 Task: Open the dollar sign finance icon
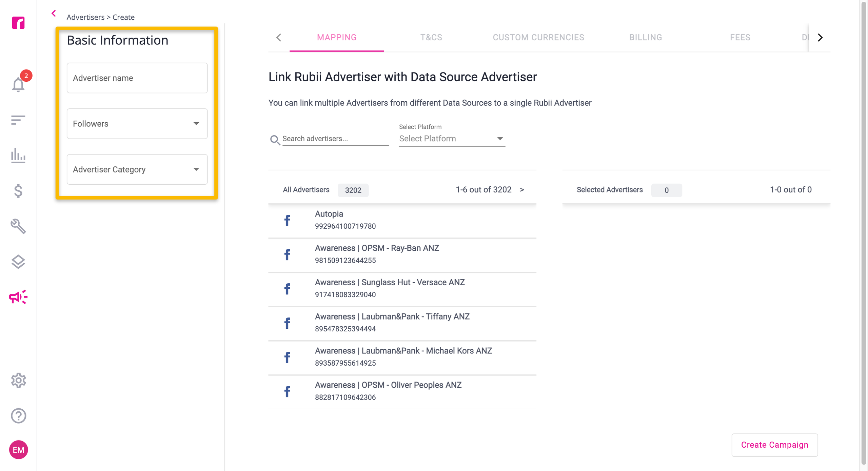(18, 191)
